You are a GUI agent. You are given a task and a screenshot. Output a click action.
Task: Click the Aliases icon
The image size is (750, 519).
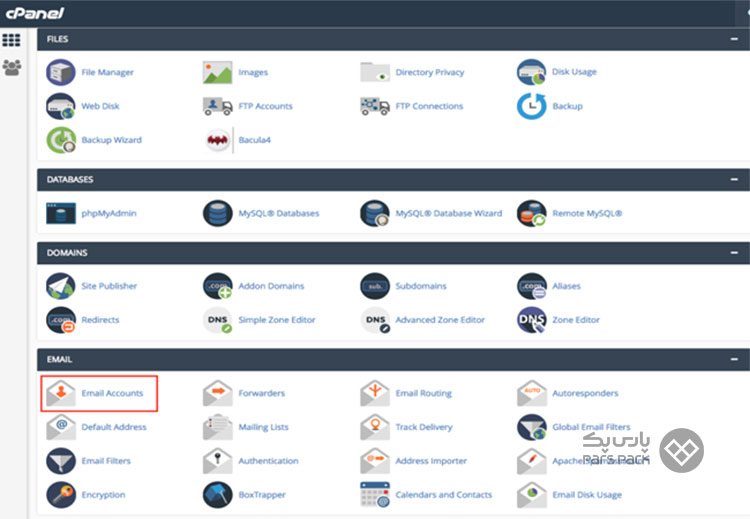click(531, 286)
